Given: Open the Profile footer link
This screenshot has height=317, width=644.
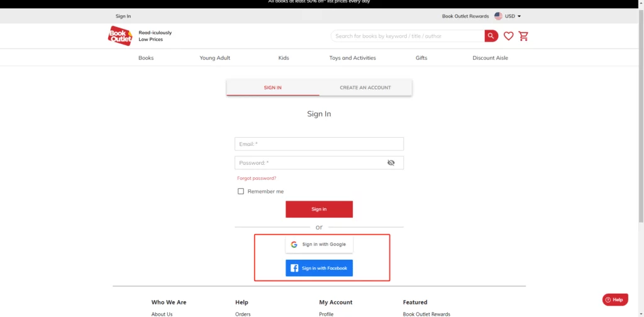Looking at the screenshot, I should (326, 314).
